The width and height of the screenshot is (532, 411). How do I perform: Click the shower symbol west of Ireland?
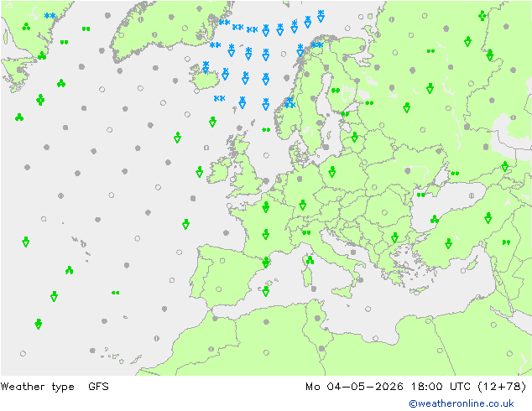coord(200,172)
